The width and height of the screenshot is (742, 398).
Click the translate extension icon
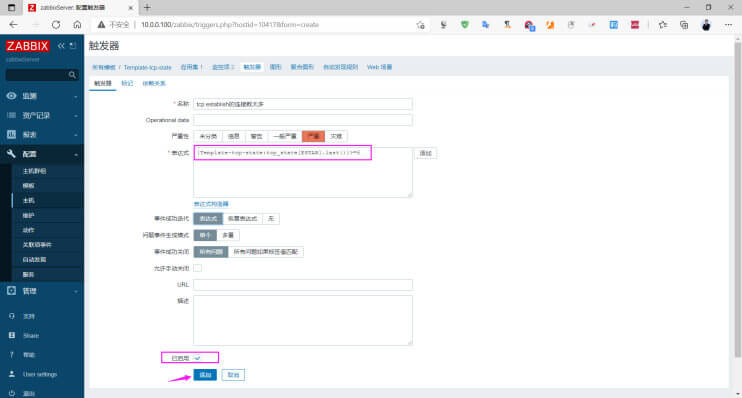(486, 25)
